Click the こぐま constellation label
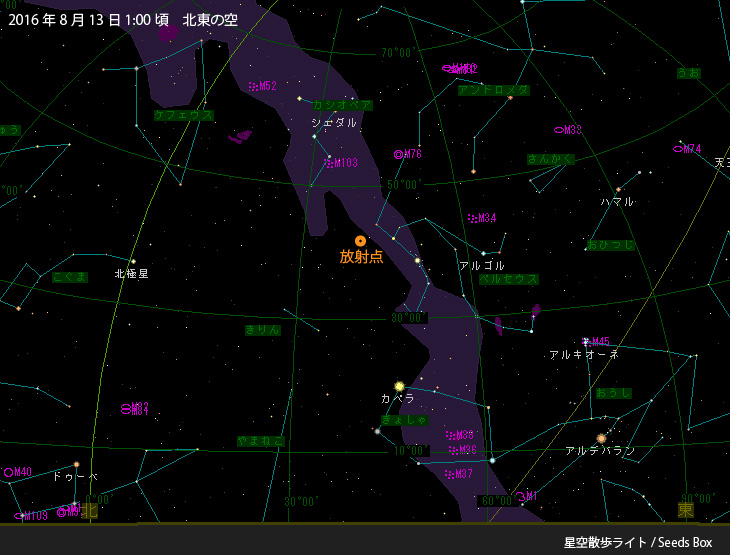Screen dimensions: 730x555 click(x=70, y=277)
